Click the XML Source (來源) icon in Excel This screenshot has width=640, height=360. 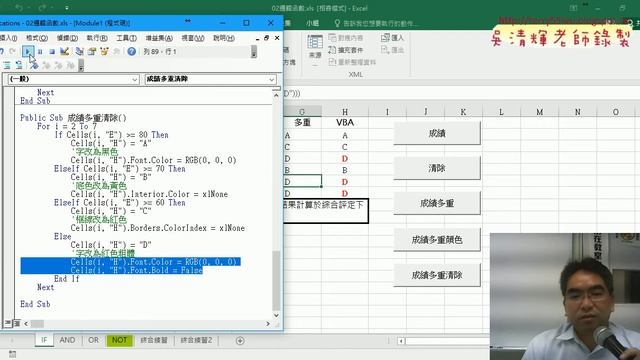(315, 46)
